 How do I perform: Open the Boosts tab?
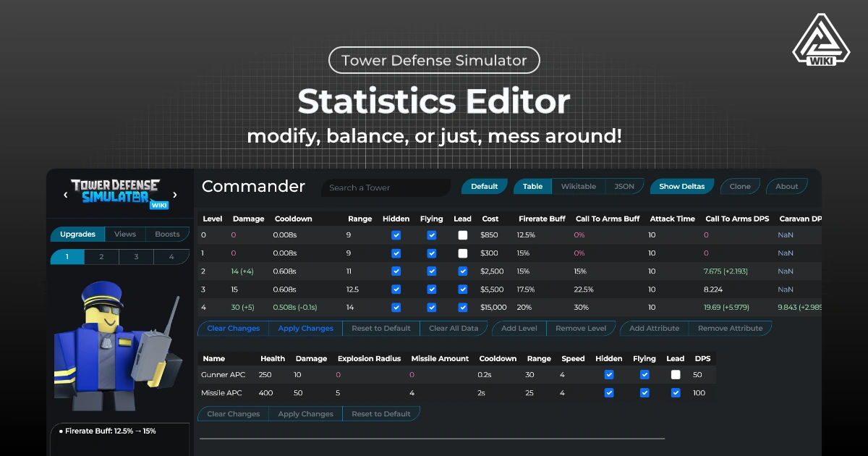[x=167, y=234]
